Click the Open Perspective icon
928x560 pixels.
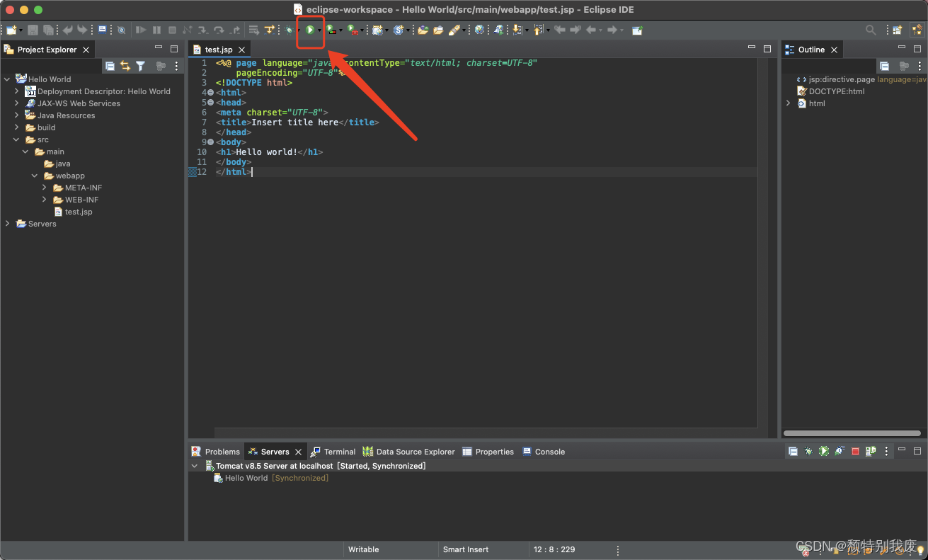897,30
